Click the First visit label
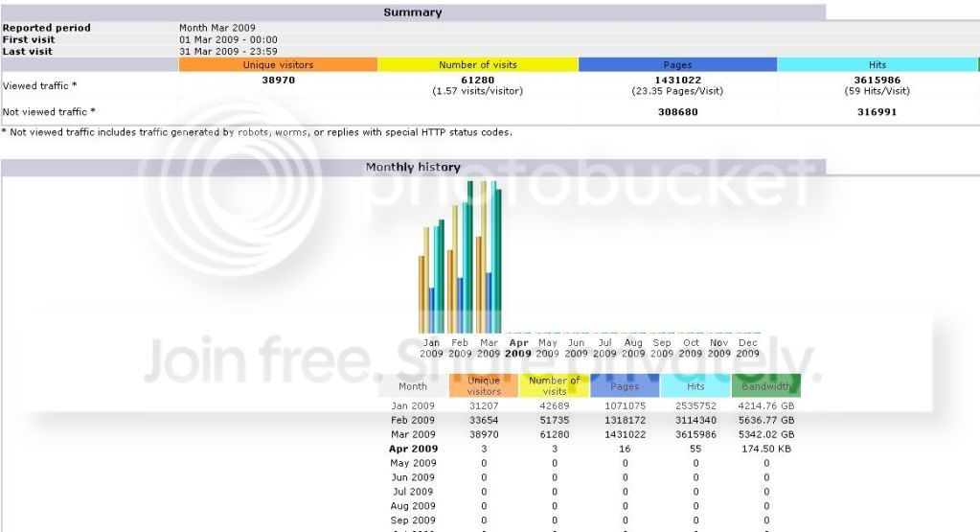980x532 pixels. tap(28, 39)
